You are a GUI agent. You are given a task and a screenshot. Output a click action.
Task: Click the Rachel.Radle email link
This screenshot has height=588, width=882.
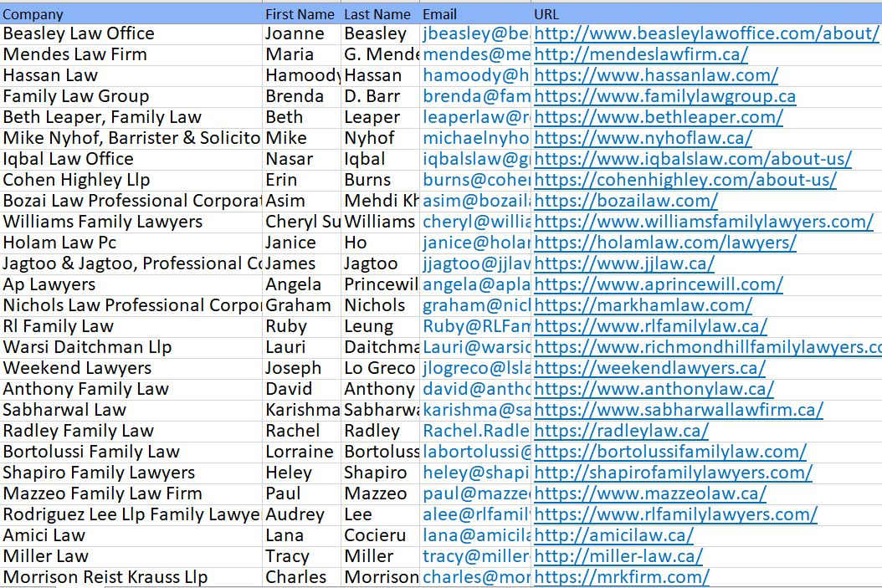coord(476,431)
